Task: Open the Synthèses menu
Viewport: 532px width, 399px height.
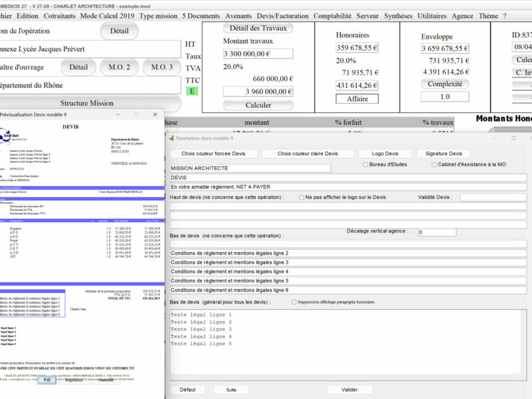Action: coord(398,16)
